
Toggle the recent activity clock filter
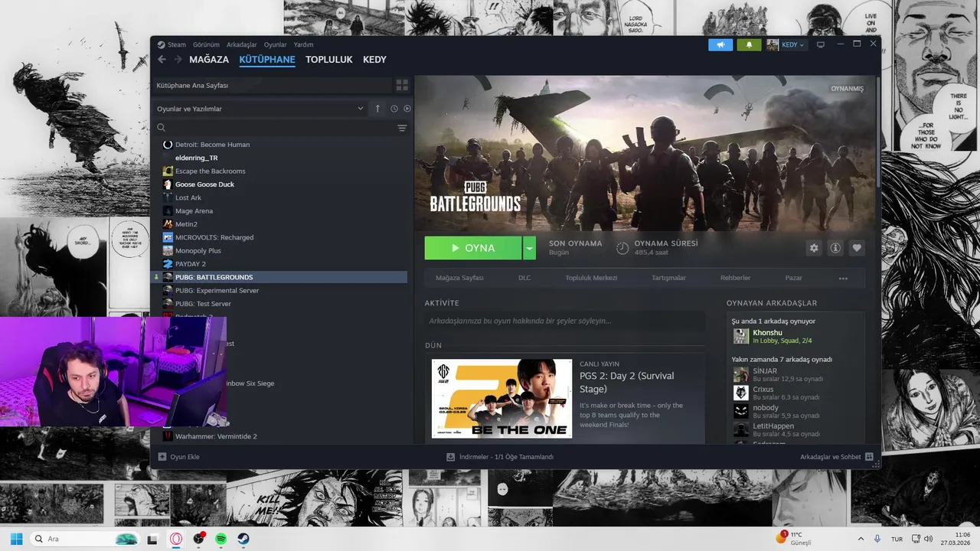394,109
